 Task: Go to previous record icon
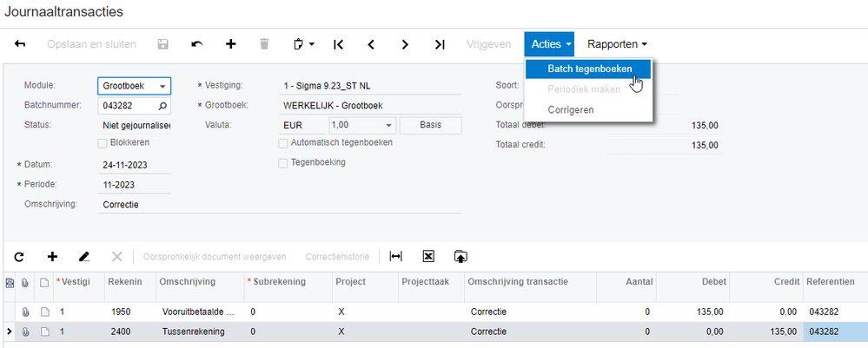pyautogui.click(x=372, y=44)
